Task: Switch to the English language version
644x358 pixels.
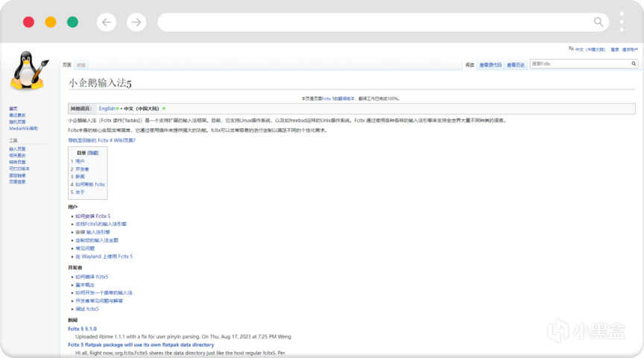Action: click(107, 108)
